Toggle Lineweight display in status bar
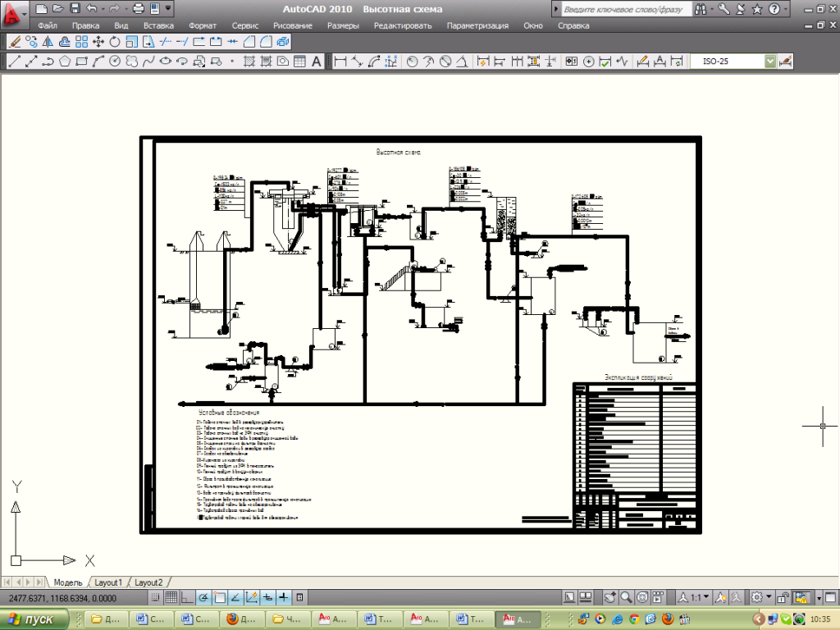840x630 pixels. point(283,597)
